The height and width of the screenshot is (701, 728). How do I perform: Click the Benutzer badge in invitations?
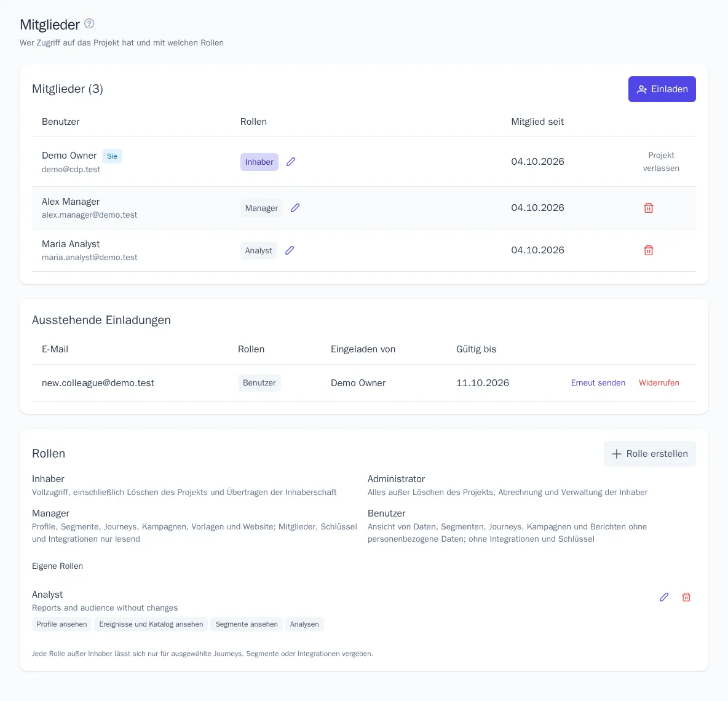click(x=259, y=383)
